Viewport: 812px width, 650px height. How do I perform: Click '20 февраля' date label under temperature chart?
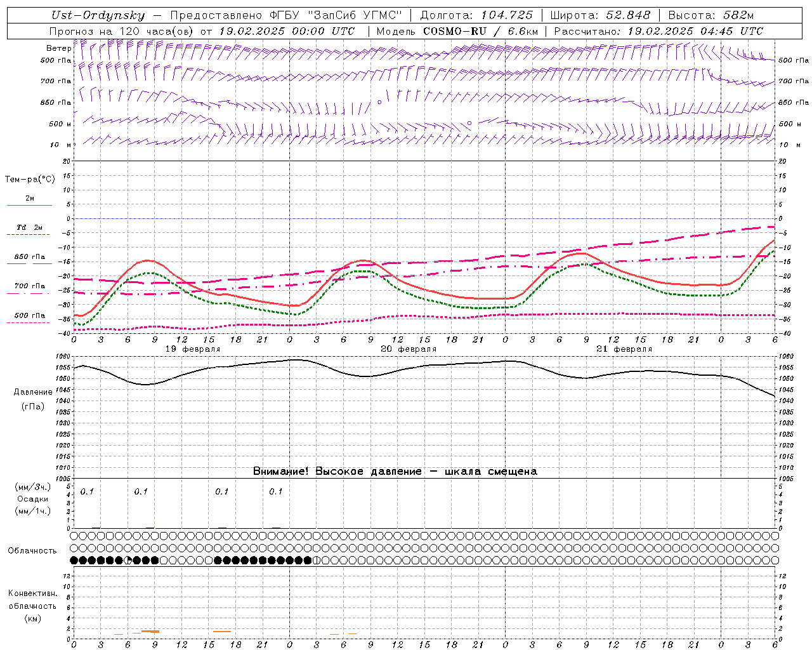[x=409, y=349]
